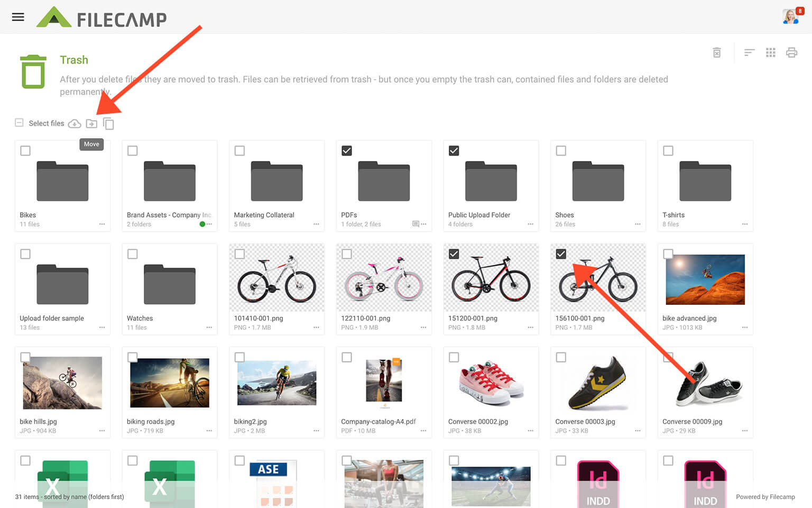Open the Brand Assets folder icon
812x508 pixels.
170,181
